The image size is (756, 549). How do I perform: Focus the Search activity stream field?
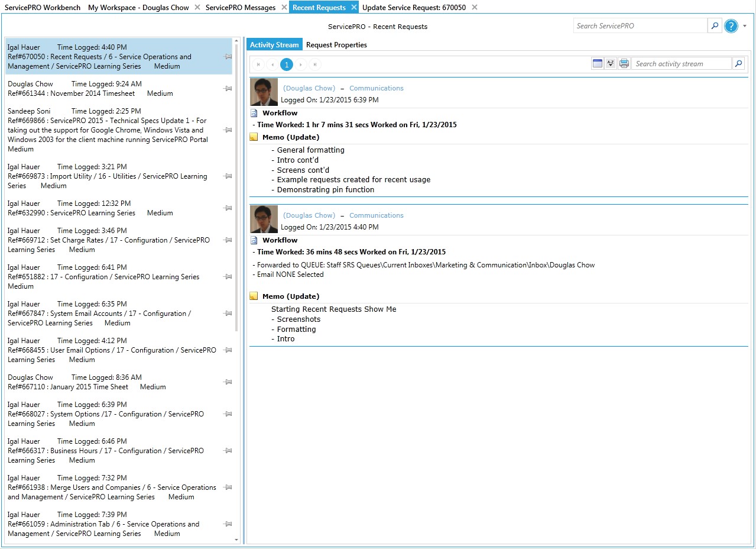682,64
